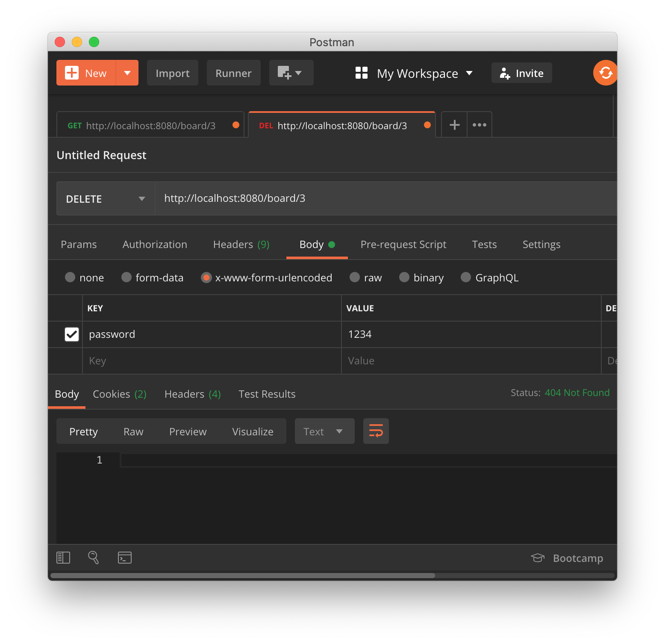Viewport: 665px width, 644px height.
Task: Open the find and replace icon
Action: coord(94,558)
